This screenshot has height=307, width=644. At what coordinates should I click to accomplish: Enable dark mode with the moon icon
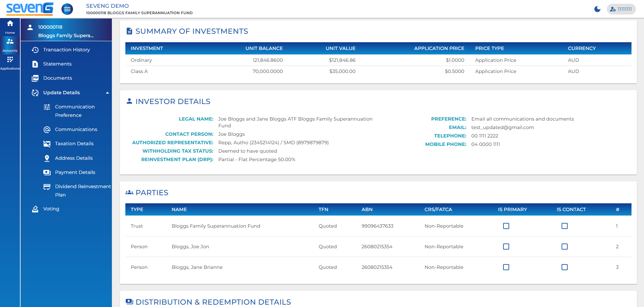(x=597, y=9)
